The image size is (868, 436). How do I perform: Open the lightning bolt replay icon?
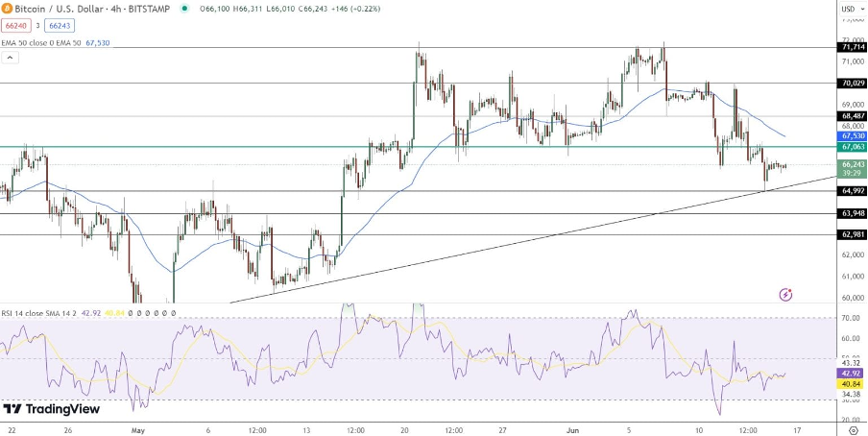786,294
